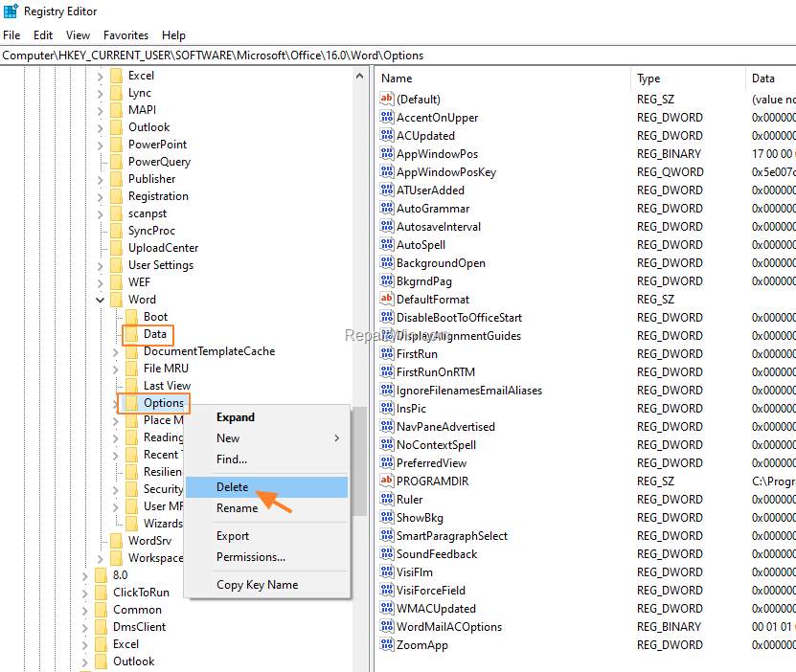Click the Word folder icon
The width and height of the screenshot is (796, 672).
click(x=117, y=300)
